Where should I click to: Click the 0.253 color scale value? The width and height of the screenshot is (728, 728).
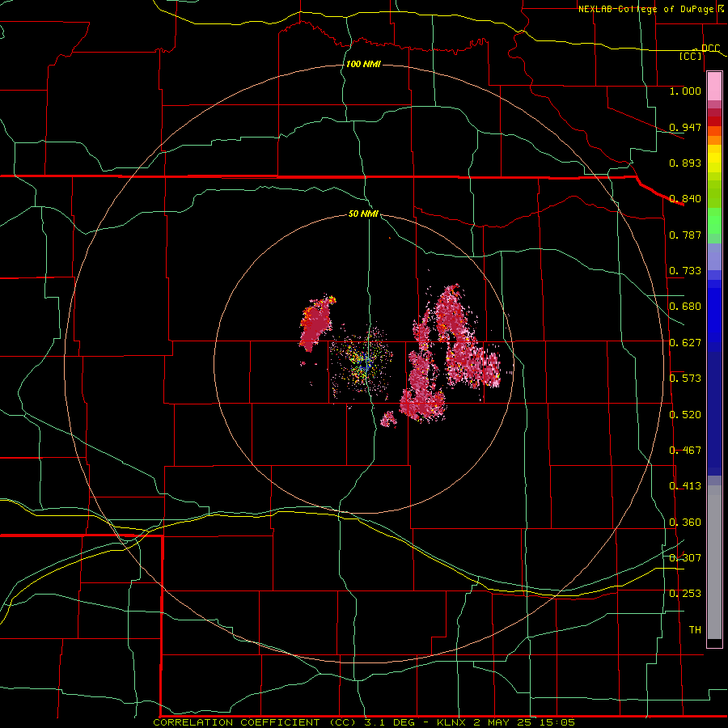[x=685, y=594]
